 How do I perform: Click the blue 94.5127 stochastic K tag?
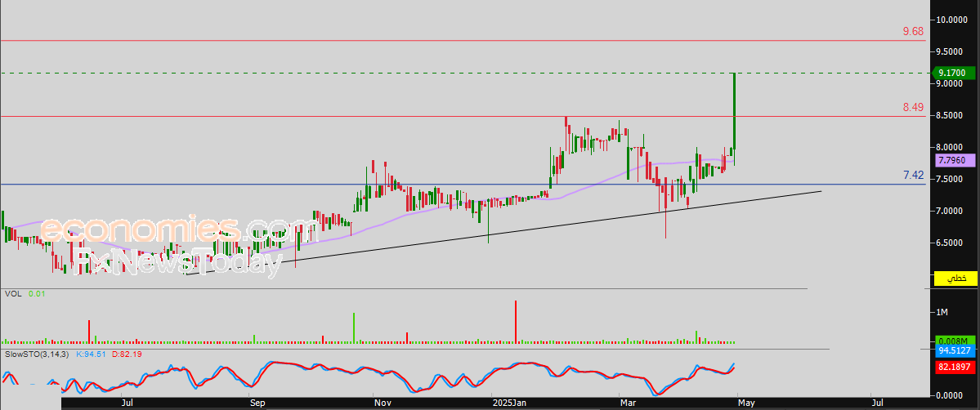[x=955, y=351]
